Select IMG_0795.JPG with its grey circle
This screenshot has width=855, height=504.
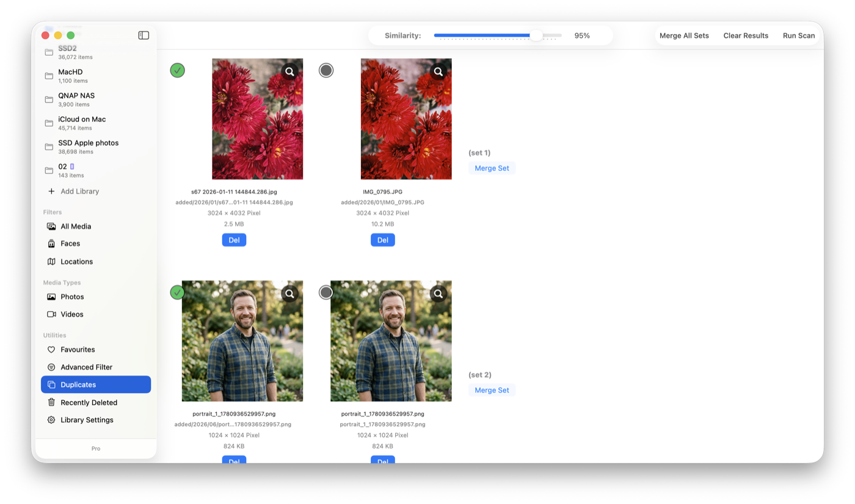click(x=326, y=70)
